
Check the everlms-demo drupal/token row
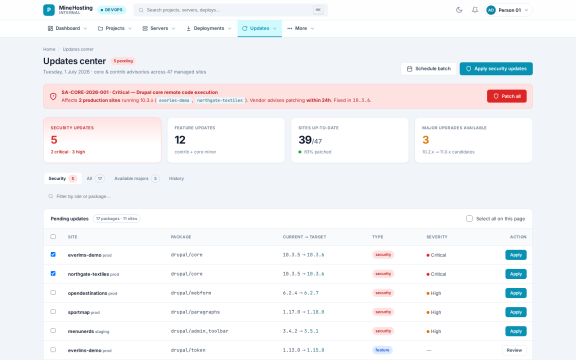pyautogui.click(x=53, y=350)
